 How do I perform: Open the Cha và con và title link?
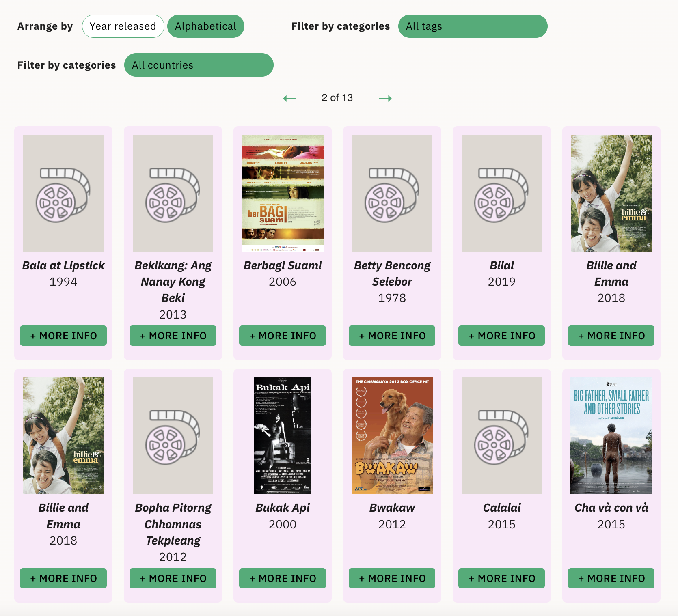(611, 508)
